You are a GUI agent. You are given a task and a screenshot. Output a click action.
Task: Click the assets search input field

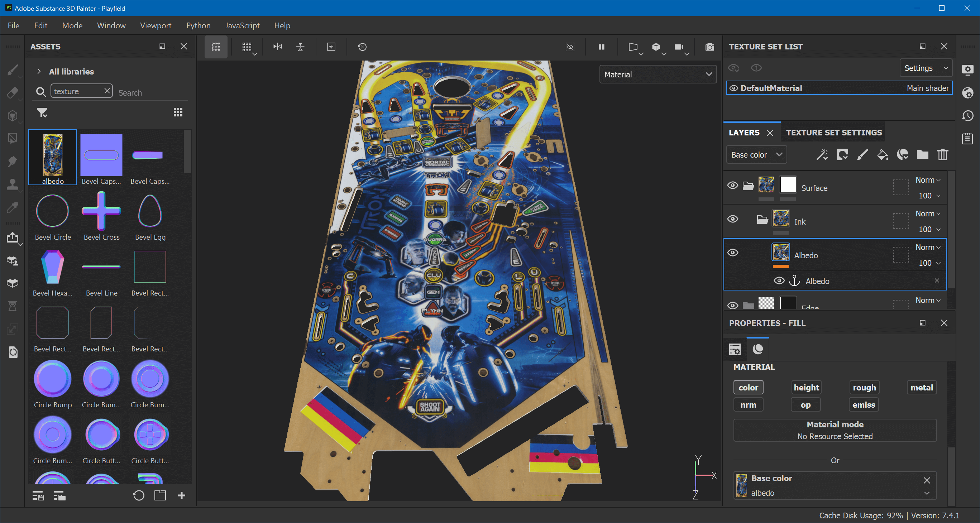pyautogui.click(x=152, y=92)
